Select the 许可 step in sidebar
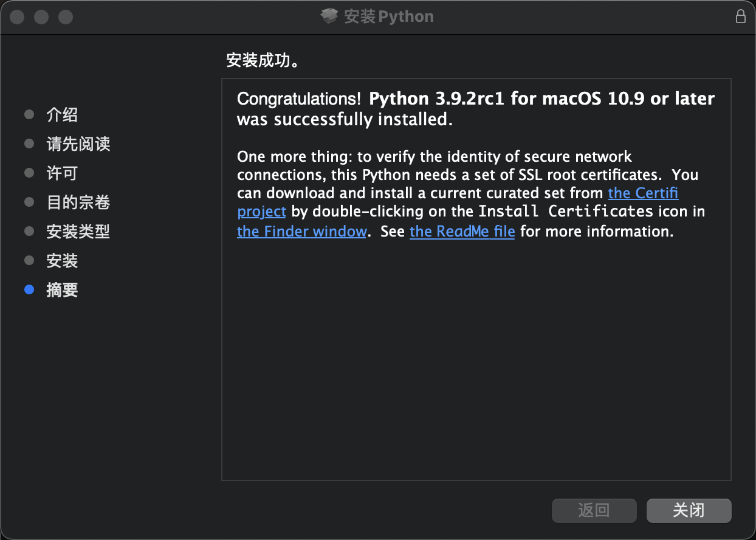756x540 pixels. 62,173
